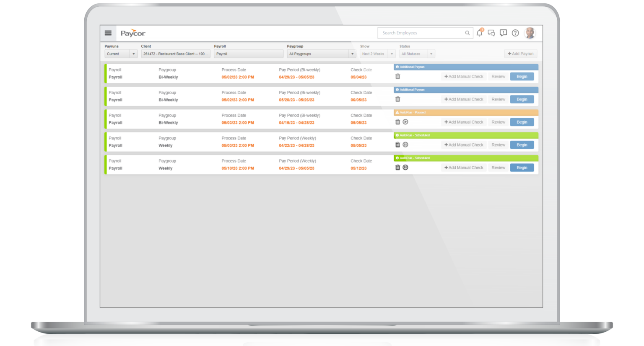The width and height of the screenshot is (644, 346).
Task: Open the Paygroup dropdown showing All Paygroups
Action: click(x=352, y=54)
